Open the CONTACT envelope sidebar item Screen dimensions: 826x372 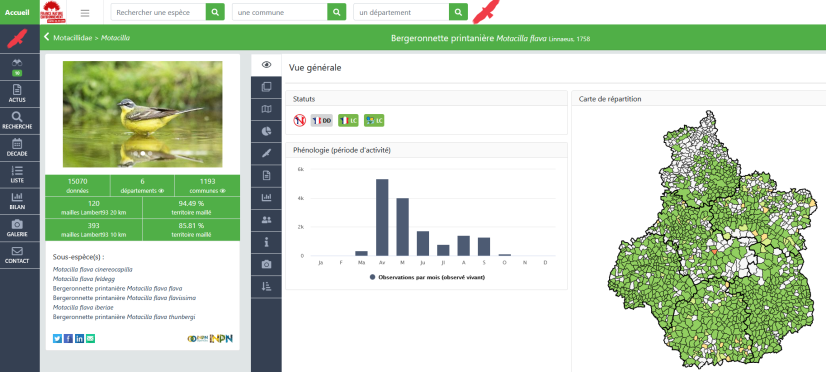click(17, 255)
